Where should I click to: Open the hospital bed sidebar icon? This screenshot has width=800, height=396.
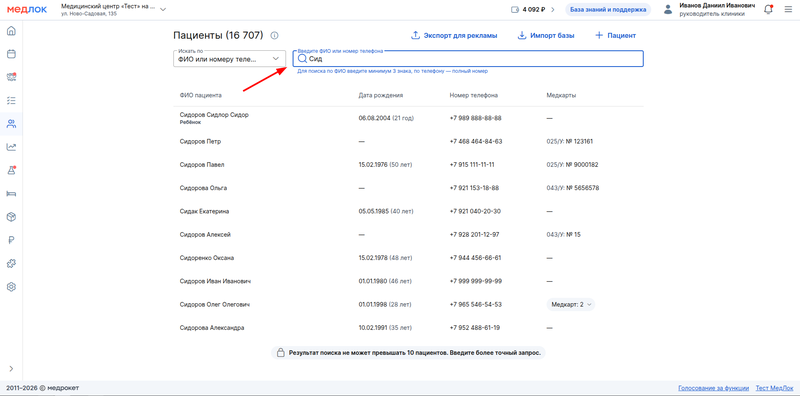(x=11, y=193)
